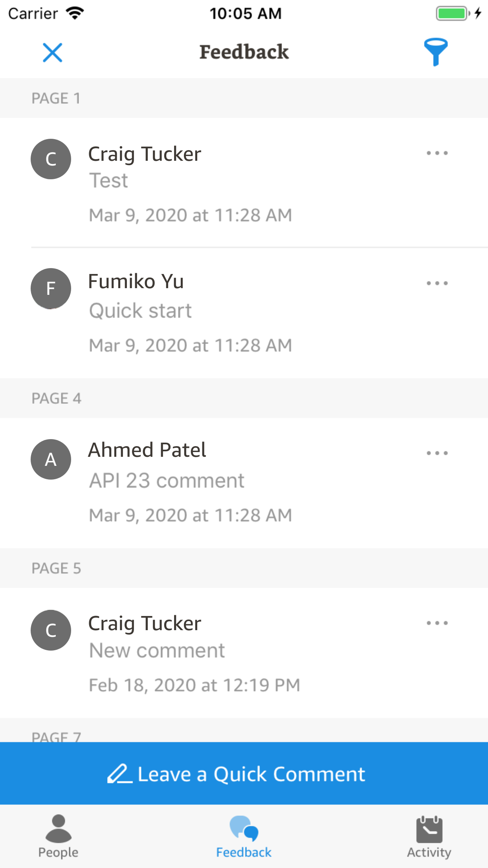Tap Craig Tucker's avatar on Test comment
The height and width of the screenshot is (868, 488).
click(x=51, y=159)
